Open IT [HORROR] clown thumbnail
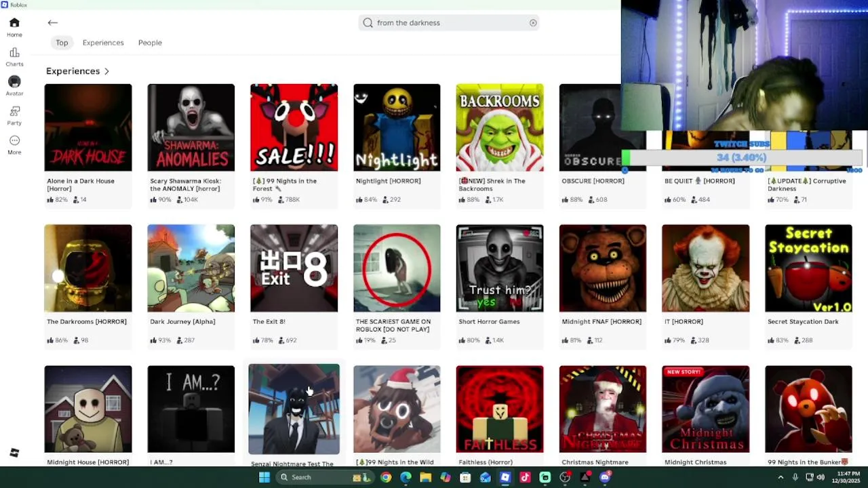Viewport: 868px width, 488px height. click(x=706, y=268)
